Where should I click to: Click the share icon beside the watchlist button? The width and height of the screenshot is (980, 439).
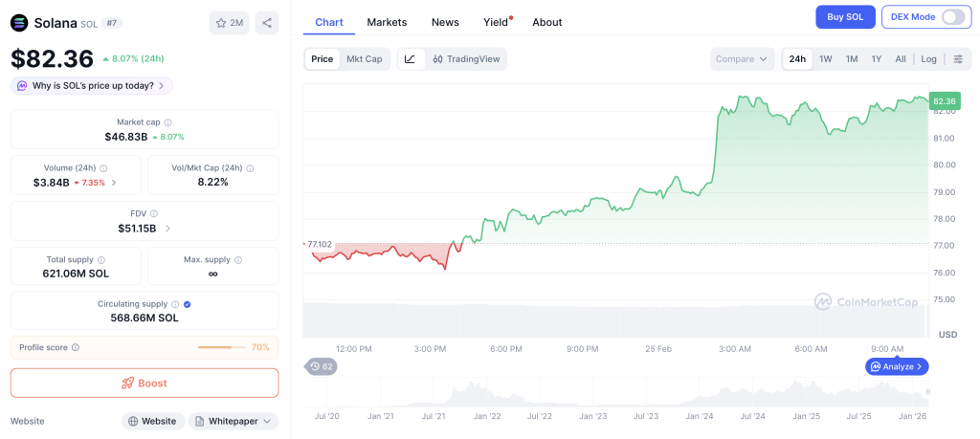[x=267, y=23]
